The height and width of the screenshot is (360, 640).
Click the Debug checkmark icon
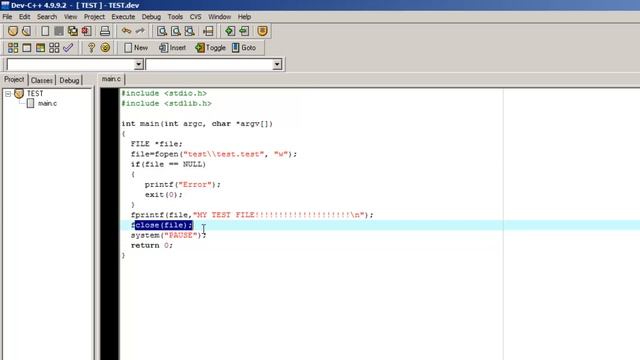pyautogui.click(x=68, y=48)
